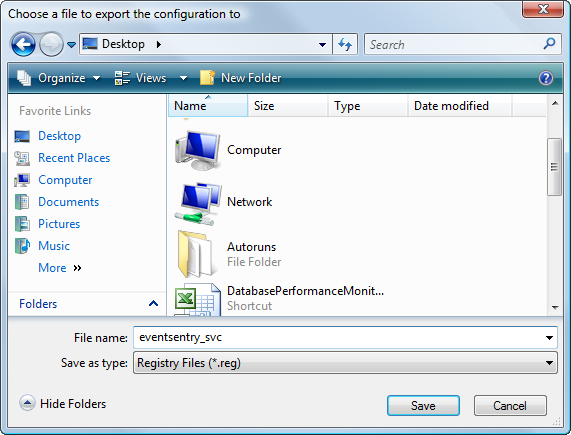Viewport: 571px width, 435px height.
Task: Select the Network icon in file list
Action: (198, 203)
